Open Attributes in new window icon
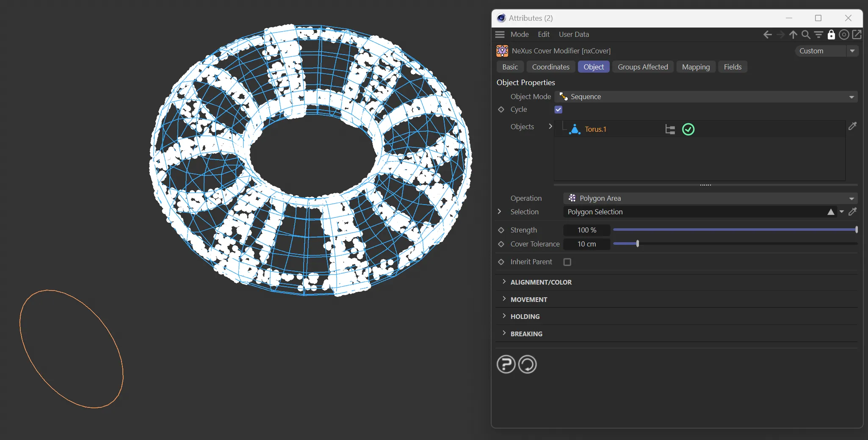 [857, 35]
